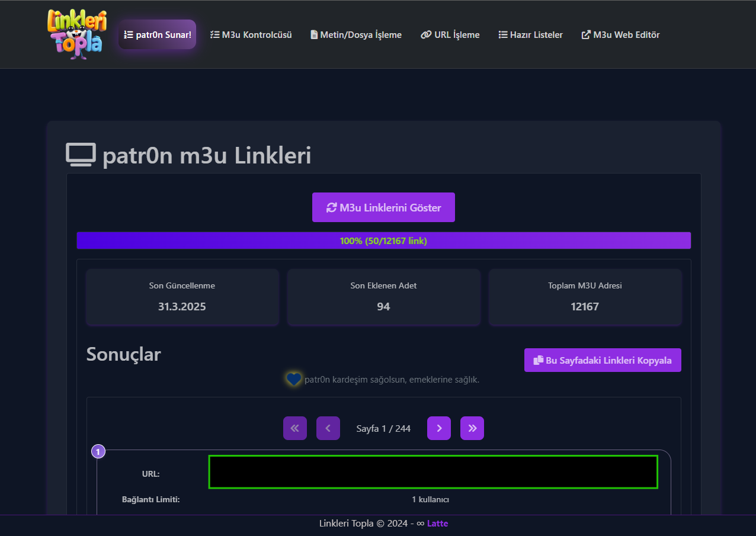756x536 pixels.
Task: Click the patr0n kardeşim sağolsun thank-you text
Action: click(x=392, y=380)
